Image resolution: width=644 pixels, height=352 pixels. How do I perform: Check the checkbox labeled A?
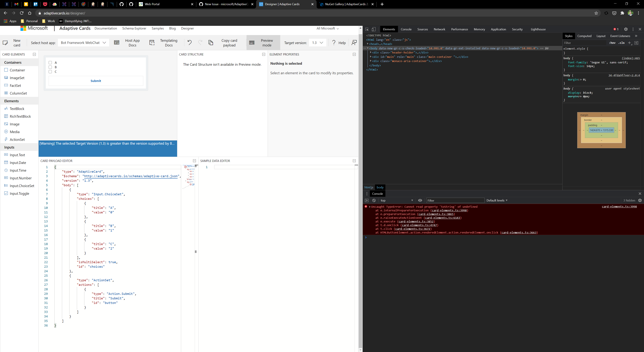click(50, 63)
